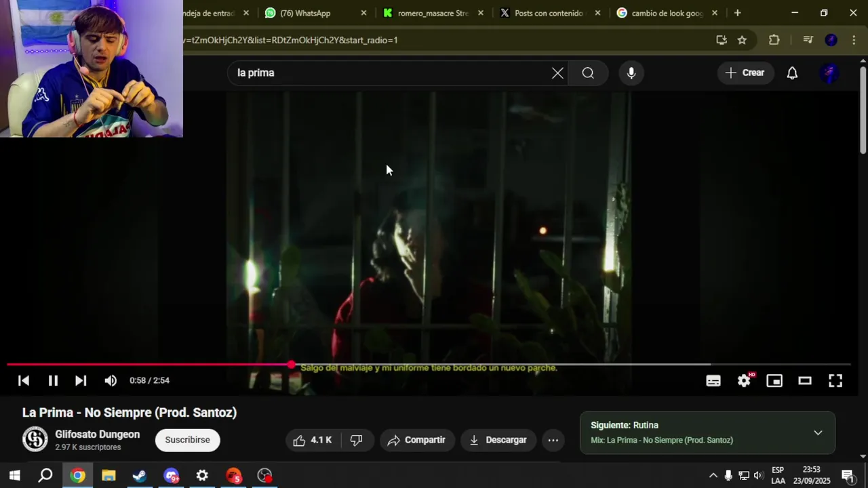Click page vertical scrollbar
The width and height of the screenshot is (868, 488).
[x=863, y=110]
